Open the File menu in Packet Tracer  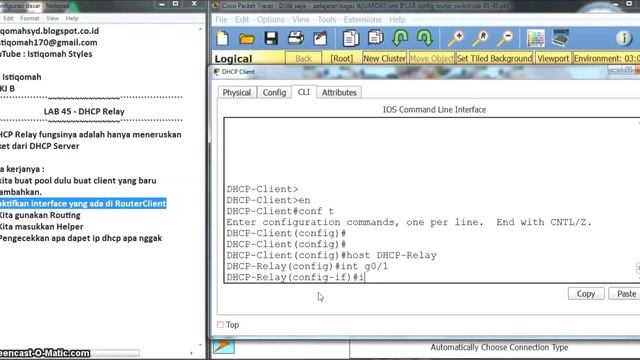click(x=221, y=20)
